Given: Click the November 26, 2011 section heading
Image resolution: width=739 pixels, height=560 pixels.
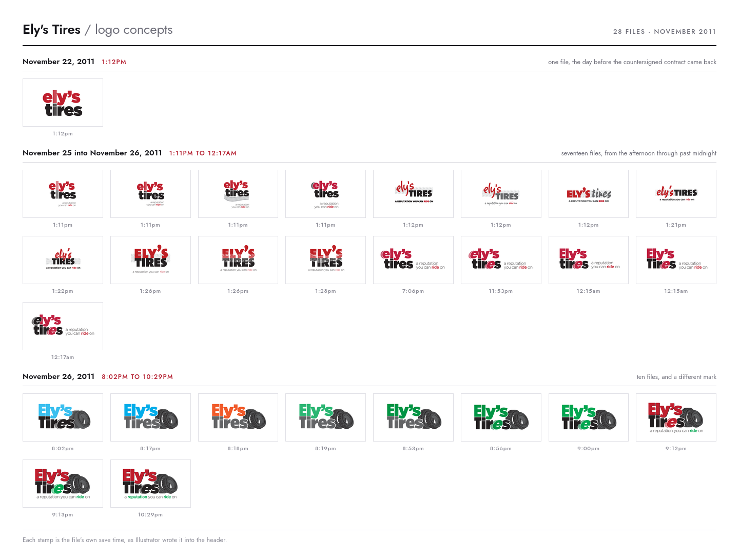Looking at the screenshot, I should point(59,376).
